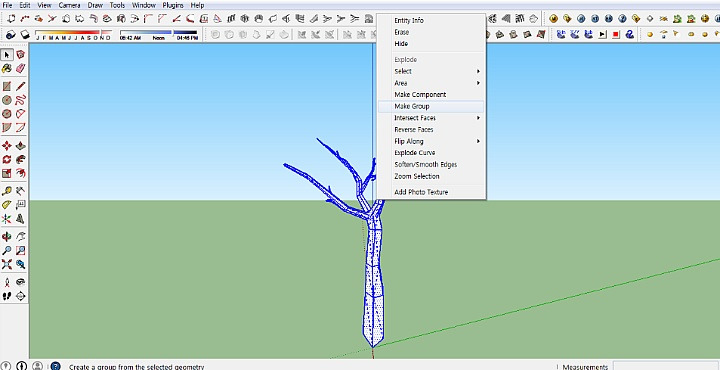This screenshot has width=720, height=370.
Task: Select Soften/Smooth Edges entry
Action: 431,164
